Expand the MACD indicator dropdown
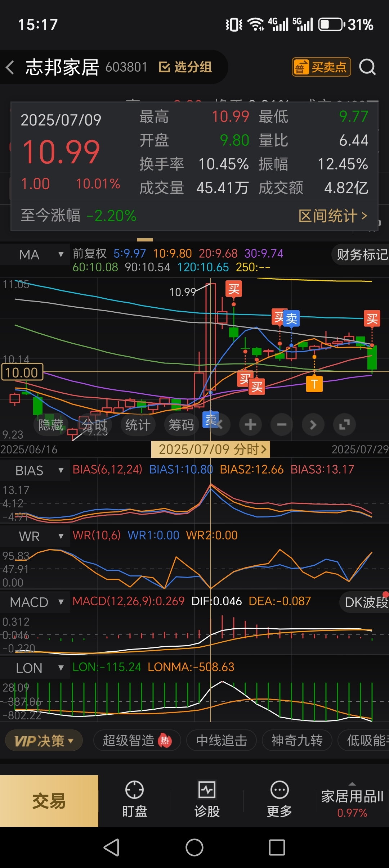 pyautogui.click(x=35, y=602)
